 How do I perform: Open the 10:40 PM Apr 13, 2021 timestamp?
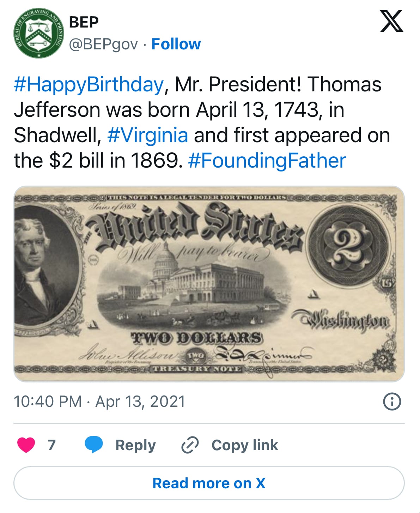click(99, 402)
